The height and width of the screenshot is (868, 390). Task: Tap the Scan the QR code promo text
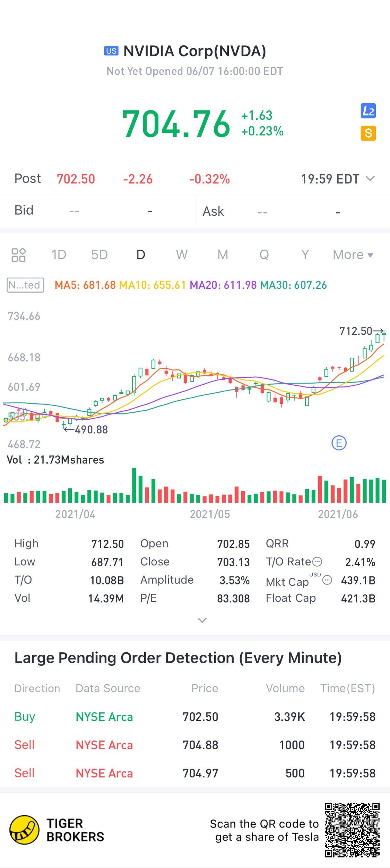[264, 830]
